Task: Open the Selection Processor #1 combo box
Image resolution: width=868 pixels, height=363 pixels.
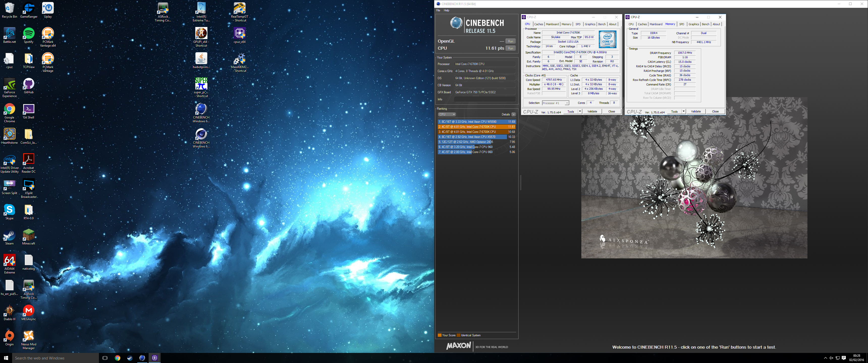Action: point(555,103)
